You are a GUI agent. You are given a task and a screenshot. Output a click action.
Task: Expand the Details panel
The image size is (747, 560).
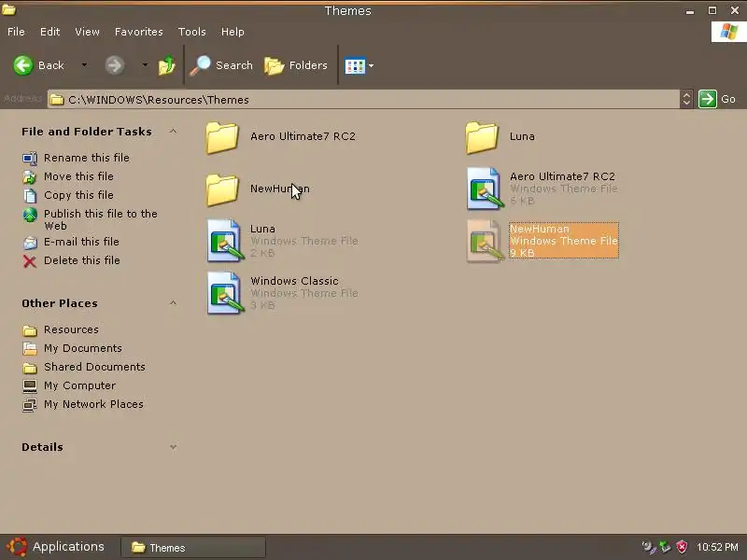174,447
